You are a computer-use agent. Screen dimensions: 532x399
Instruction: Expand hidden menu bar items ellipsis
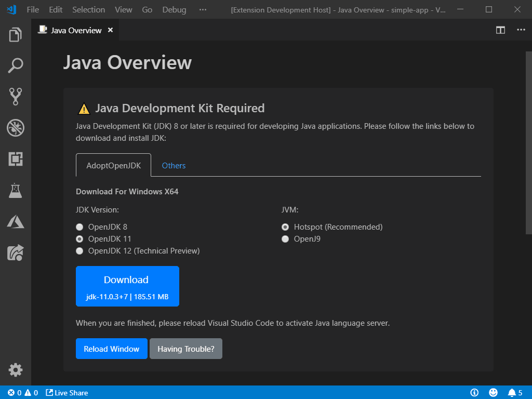[x=203, y=10]
